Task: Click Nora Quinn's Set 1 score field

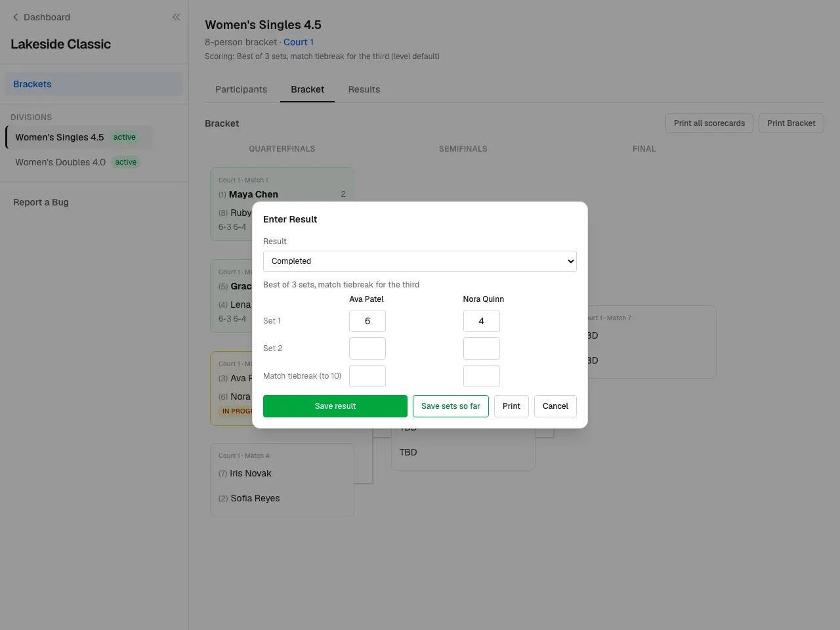Action: point(482,321)
